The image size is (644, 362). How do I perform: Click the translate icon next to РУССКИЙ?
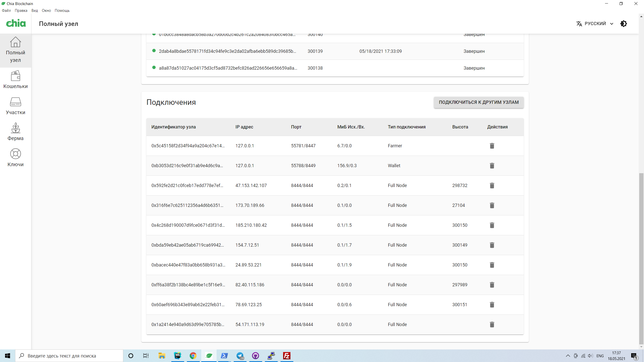point(579,24)
